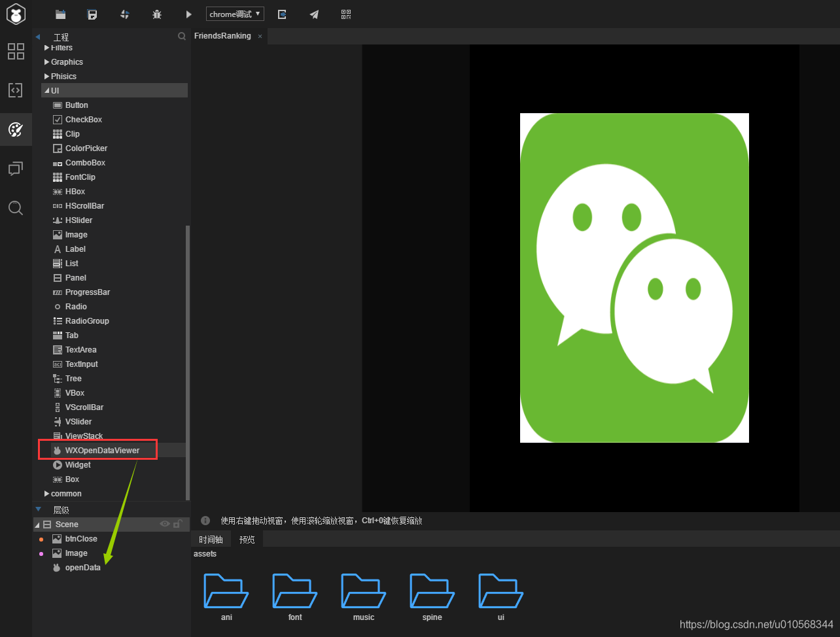The height and width of the screenshot is (637, 840).
Task: Collapse the 工程 panel with blue arrow
Action: pos(38,37)
